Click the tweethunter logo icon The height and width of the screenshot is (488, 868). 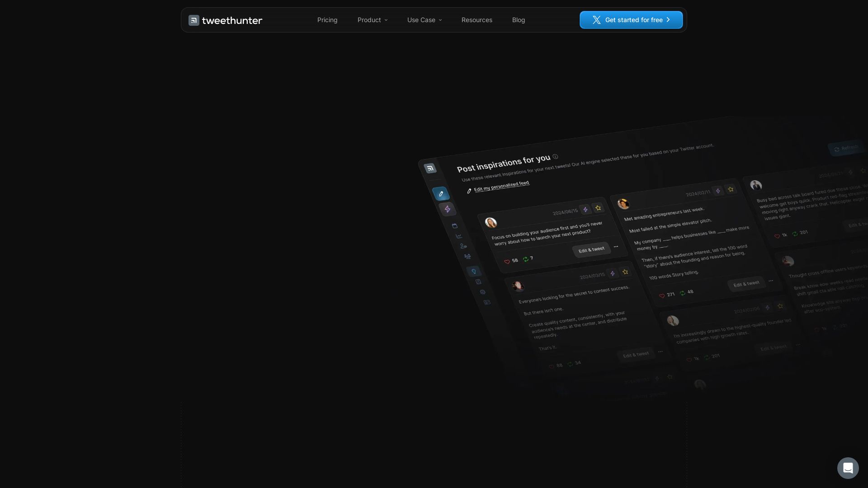(x=194, y=20)
